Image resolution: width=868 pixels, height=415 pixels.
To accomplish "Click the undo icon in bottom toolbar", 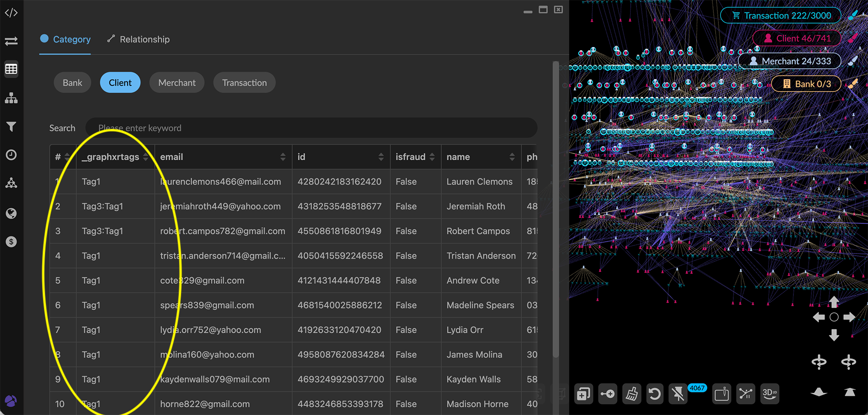I will pyautogui.click(x=655, y=394).
